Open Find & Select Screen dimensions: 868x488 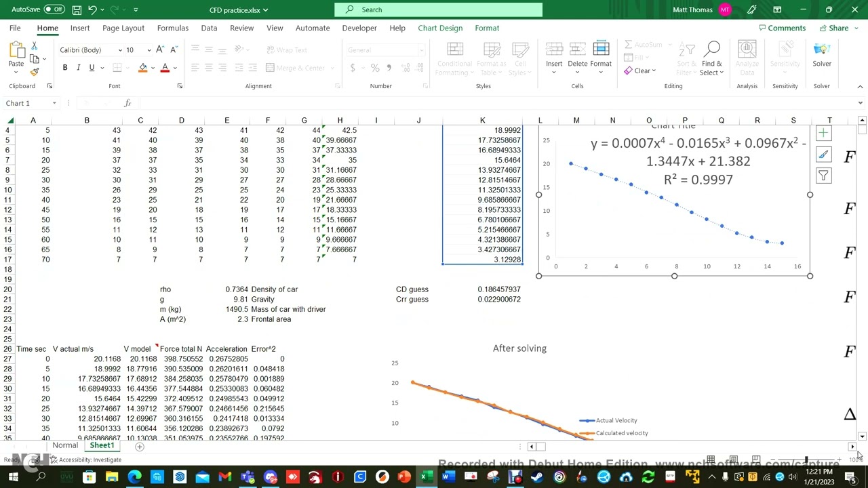coord(711,58)
